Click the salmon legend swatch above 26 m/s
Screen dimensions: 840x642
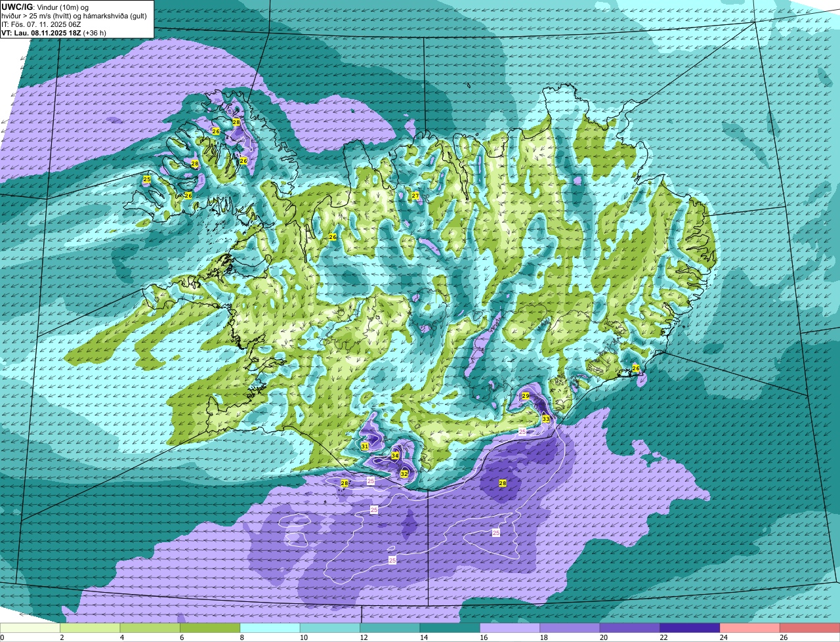click(x=810, y=628)
